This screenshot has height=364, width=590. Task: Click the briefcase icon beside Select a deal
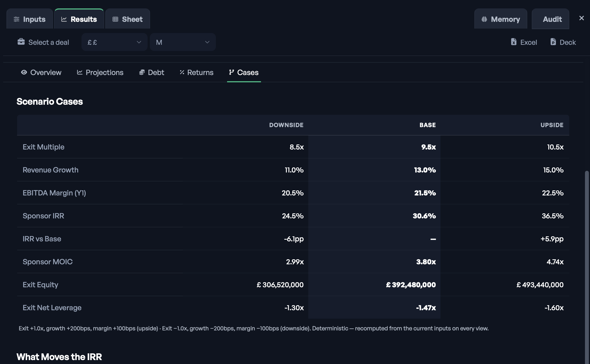tap(21, 42)
